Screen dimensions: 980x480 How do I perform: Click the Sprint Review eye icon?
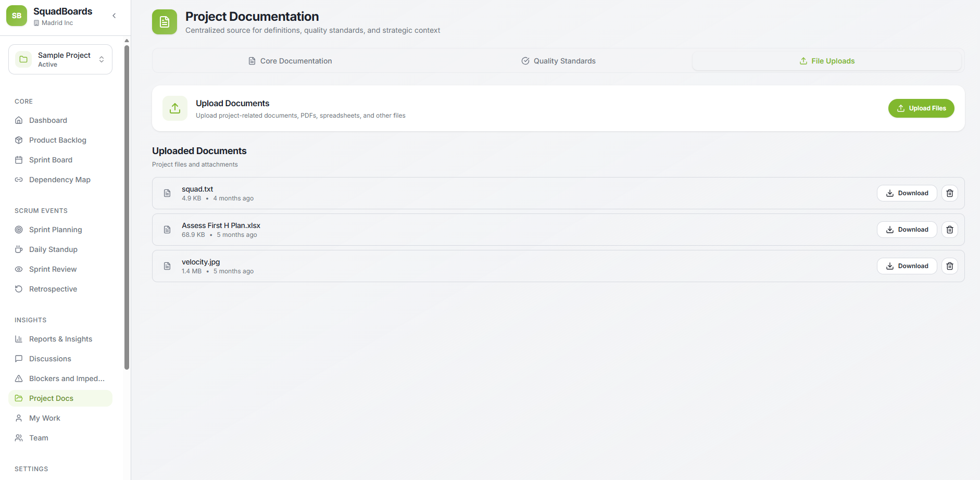19,269
